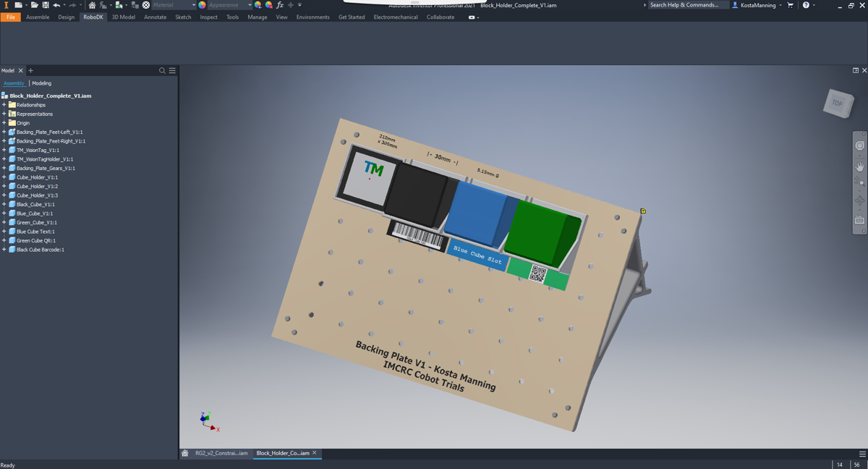Open the Appearance dropdown

[x=229, y=5]
